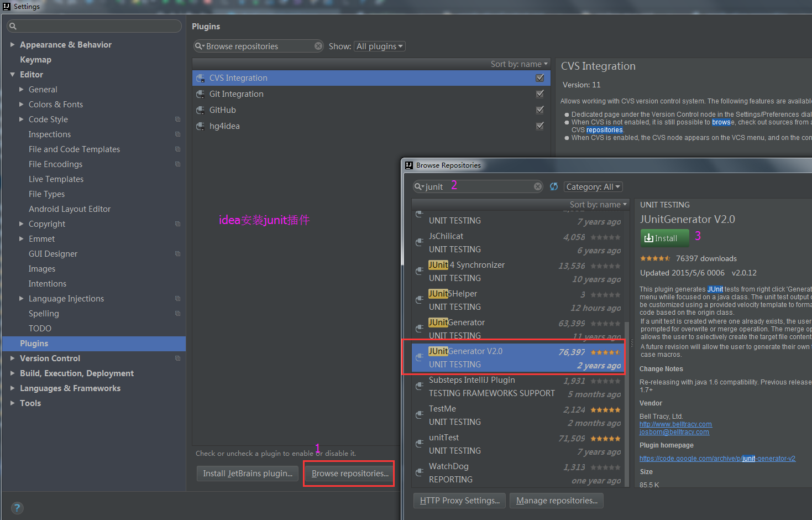
Task: Open the Category All dropdown
Action: click(593, 186)
